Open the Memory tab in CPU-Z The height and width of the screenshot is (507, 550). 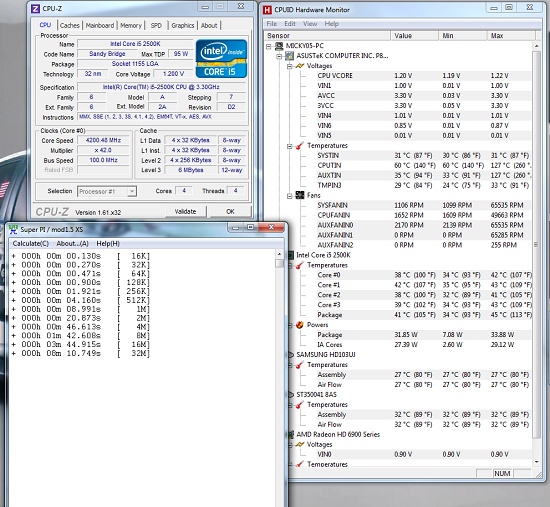(131, 25)
